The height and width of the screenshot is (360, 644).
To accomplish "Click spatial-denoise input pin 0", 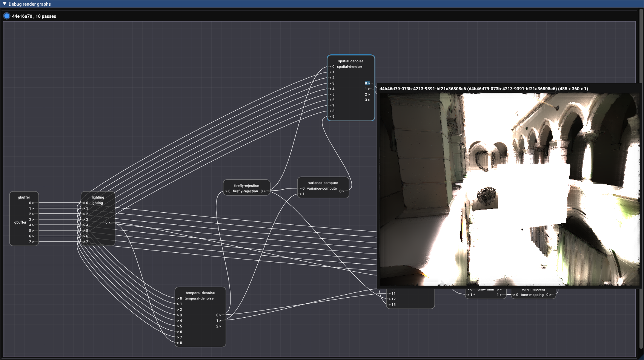I will (x=332, y=66).
